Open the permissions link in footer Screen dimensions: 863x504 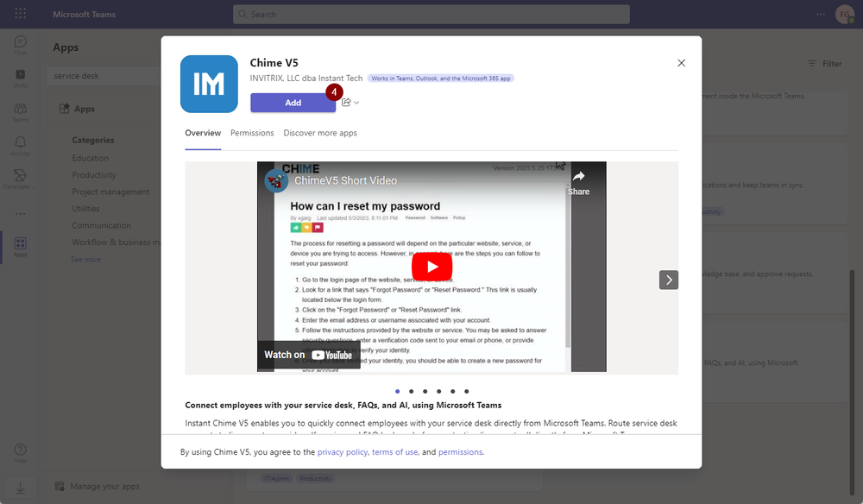(460, 452)
